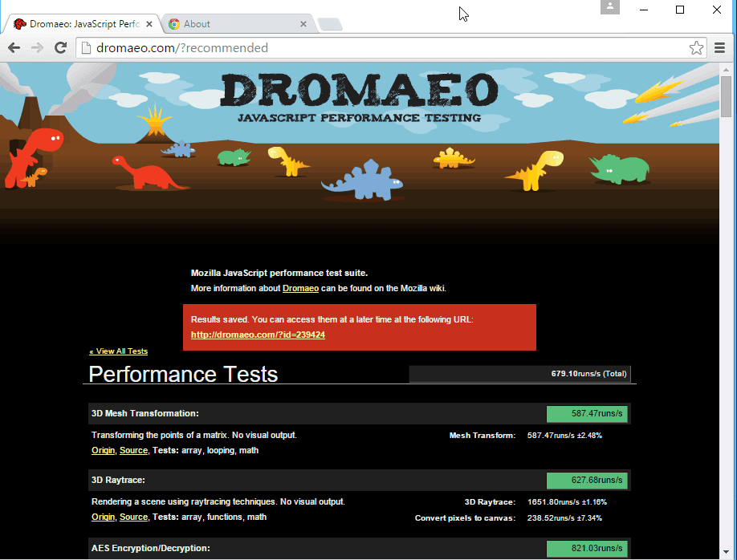The height and width of the screenshot is (560, 737).
Task: Click the 587.47runs/s green result bar
Action: 587,414
